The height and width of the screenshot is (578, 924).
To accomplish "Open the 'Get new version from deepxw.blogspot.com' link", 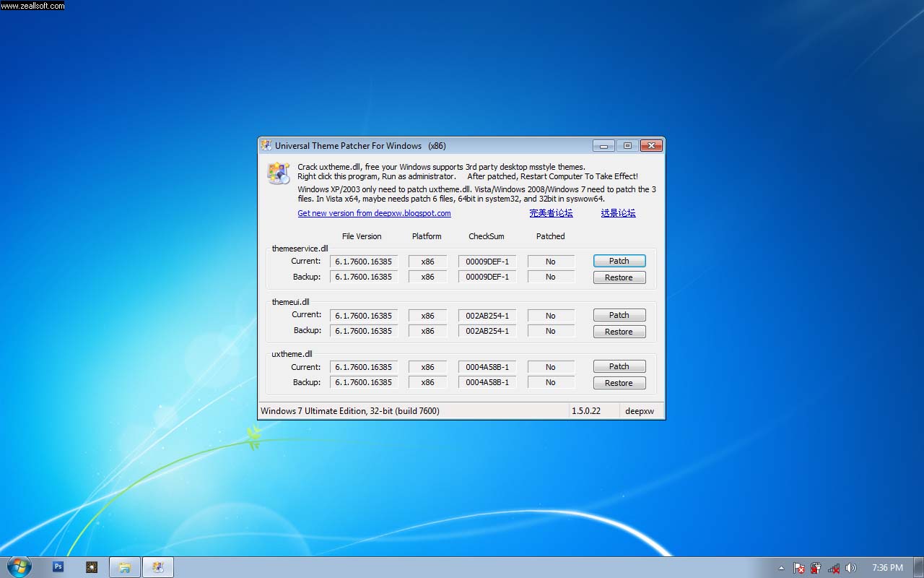I will click(x=374, y=213).
